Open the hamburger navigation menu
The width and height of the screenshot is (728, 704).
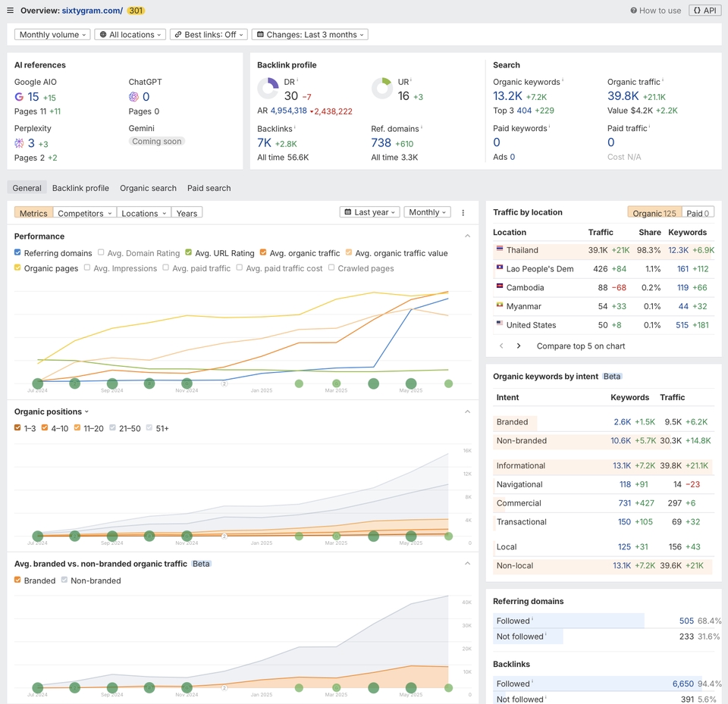(x=9, y=11)
